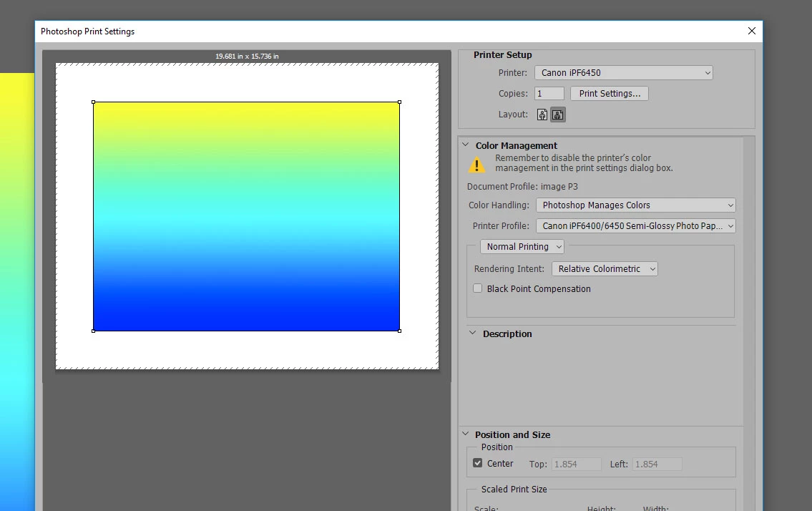The image size is (812, 511).
Task: Uncheck the Center position checkbox
Action: point(477,463)
